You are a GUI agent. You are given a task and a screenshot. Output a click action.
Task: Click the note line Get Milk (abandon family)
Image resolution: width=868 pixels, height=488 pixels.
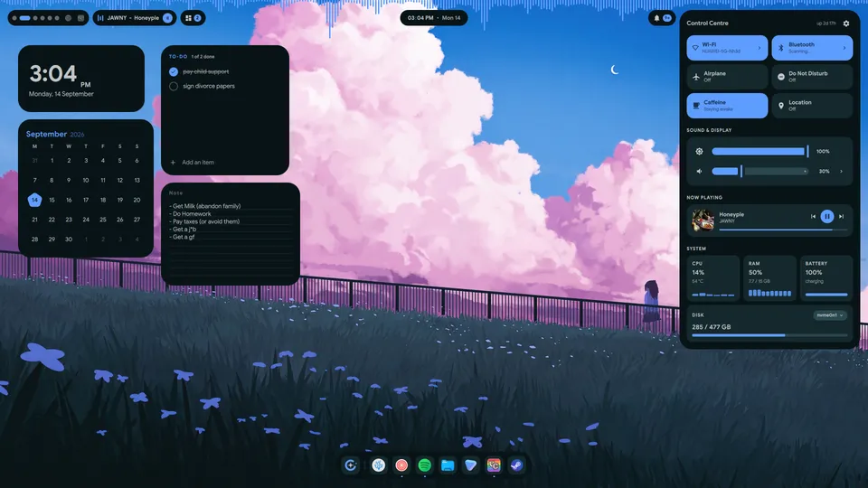[205, 206]
